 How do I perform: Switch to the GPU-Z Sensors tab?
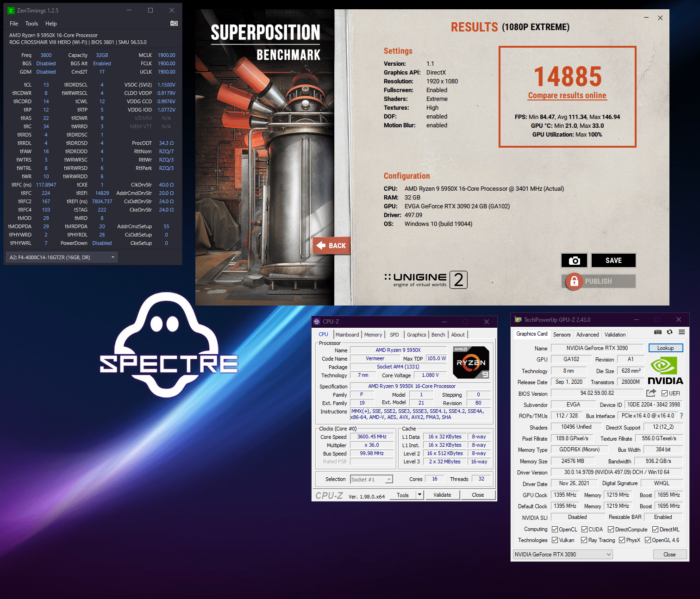pyautogui.click(x=562, y=335)
